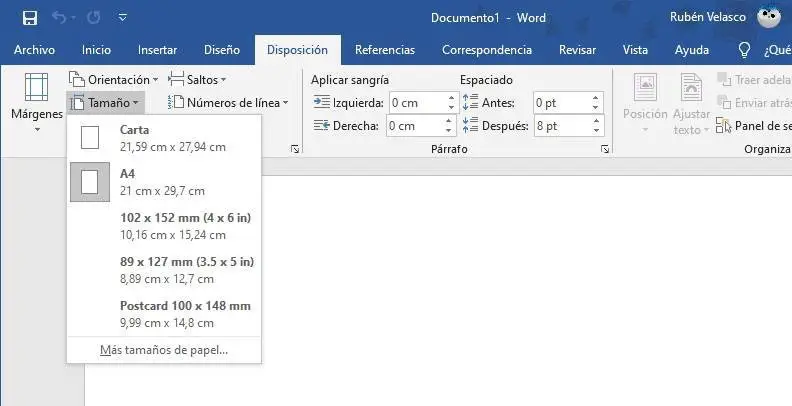Open Párrafo dialog launcher arrow
792x406 pixels.
coord(605,149)
